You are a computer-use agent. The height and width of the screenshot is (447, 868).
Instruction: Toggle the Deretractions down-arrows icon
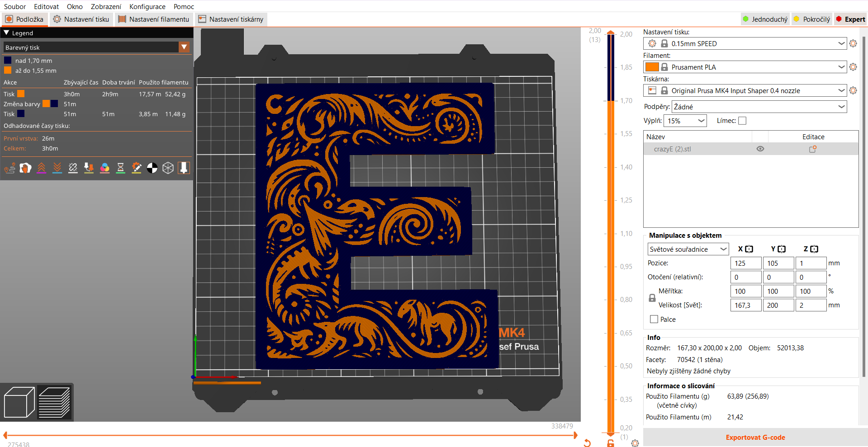[57, 168]
